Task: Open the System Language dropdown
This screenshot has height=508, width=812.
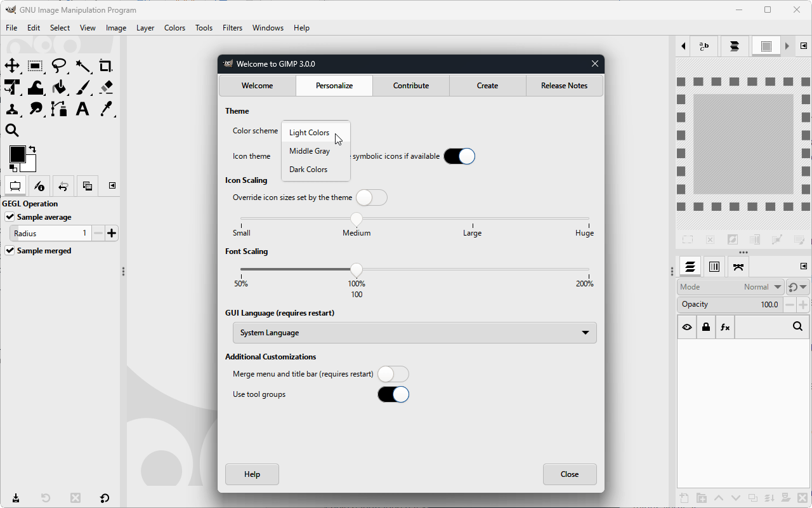Action: coord(415,333)
